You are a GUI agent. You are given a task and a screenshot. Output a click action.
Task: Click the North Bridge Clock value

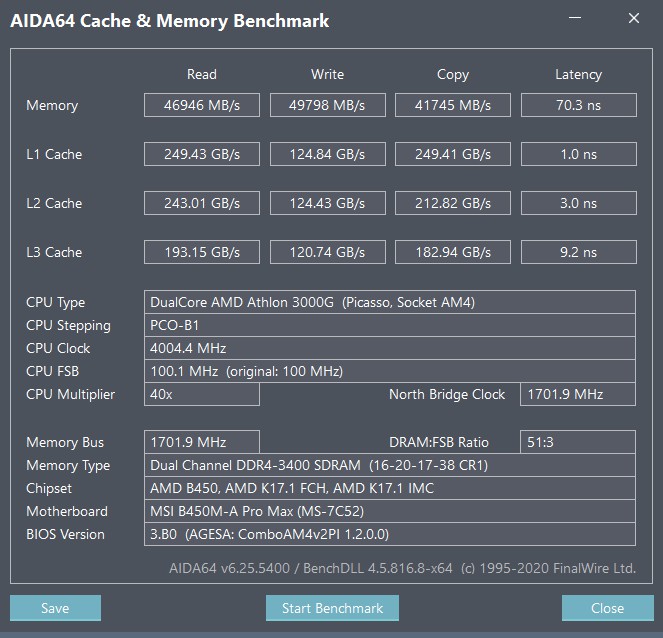pos(578,394)
